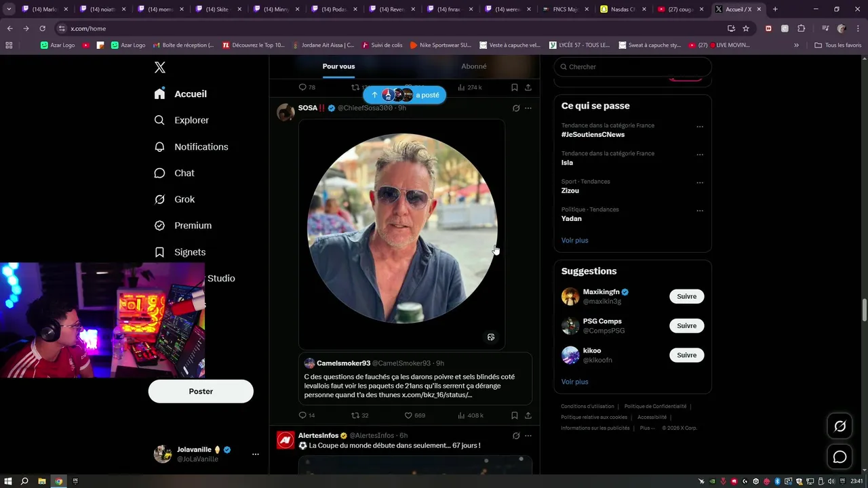The image size is (868, 488).
Task: Open Signets bookmark icon in sidebar
Action: click(x=159, y=252)
